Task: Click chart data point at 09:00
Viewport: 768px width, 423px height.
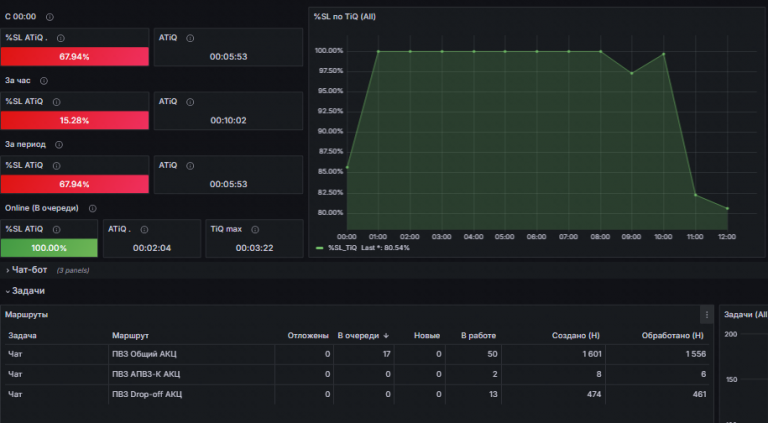Action: [632, 73]
